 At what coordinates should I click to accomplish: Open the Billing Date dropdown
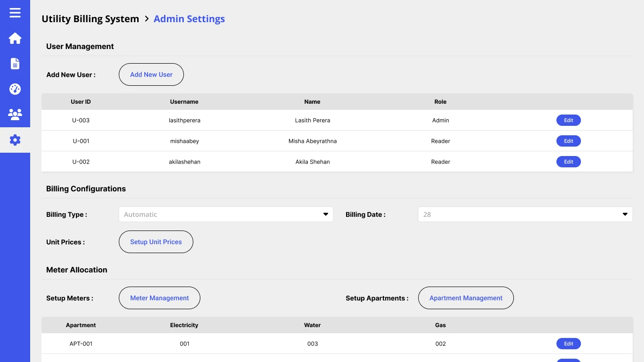pyautogui.click(x=525, y=214)
